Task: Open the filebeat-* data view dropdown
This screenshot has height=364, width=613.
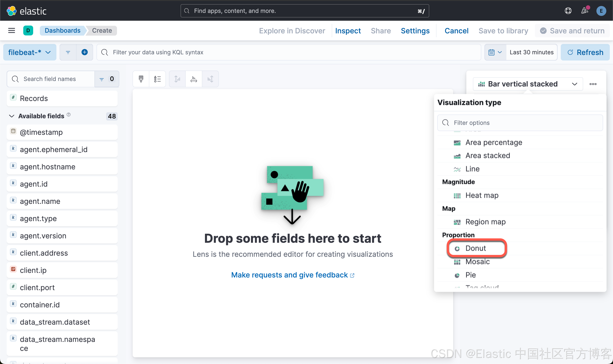Action: click(x=30, y=52)
